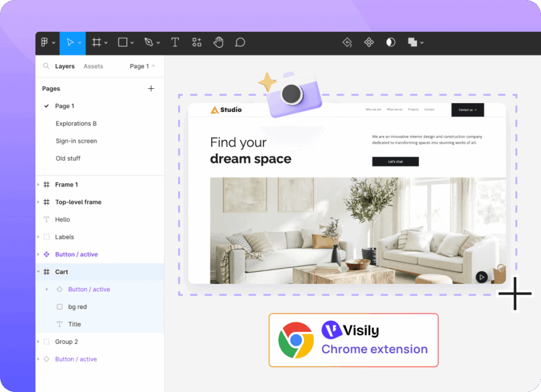Expand the Labels group layer

coord(38,237)
